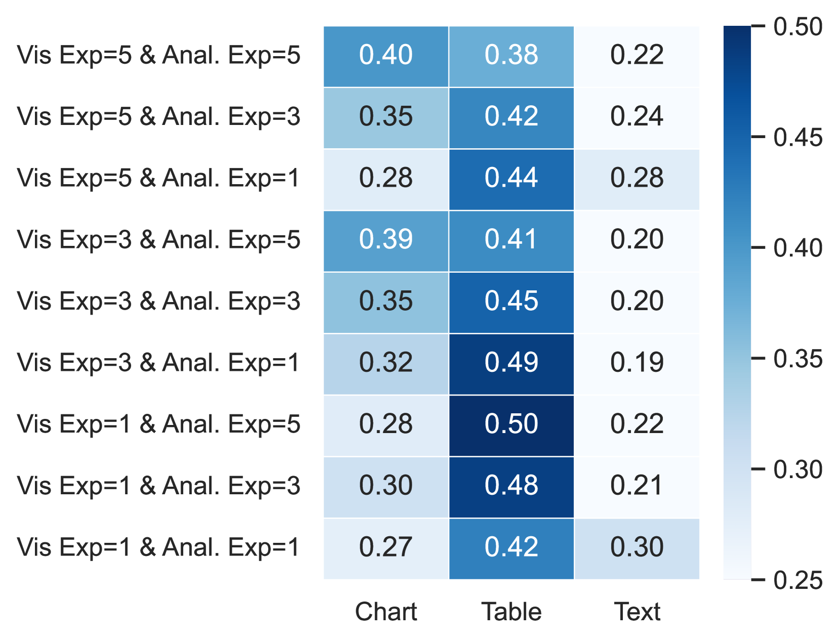This screenshot has height=642, width=840.
Task: Select the 0.38 cell in Table column
Action: pyautogui.click(x=511, y=55)
